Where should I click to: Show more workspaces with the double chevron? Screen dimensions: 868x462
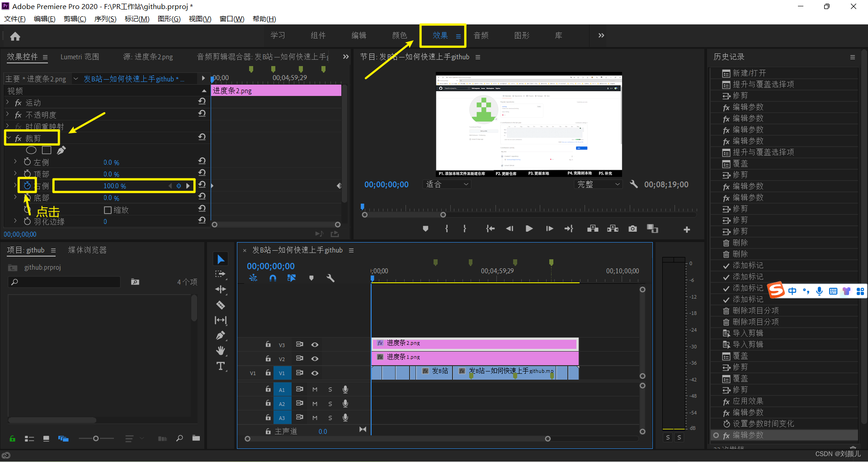coord(601,35)
